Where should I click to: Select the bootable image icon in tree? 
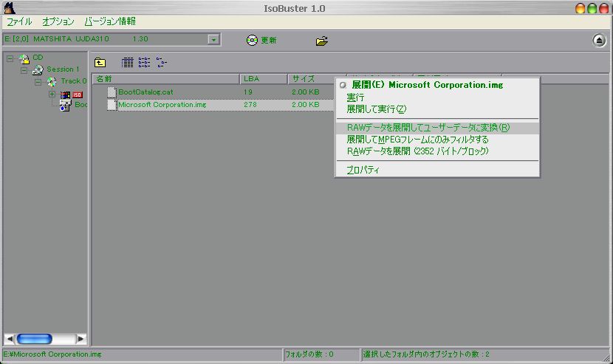pyautogui.click(x=65, y=105)
